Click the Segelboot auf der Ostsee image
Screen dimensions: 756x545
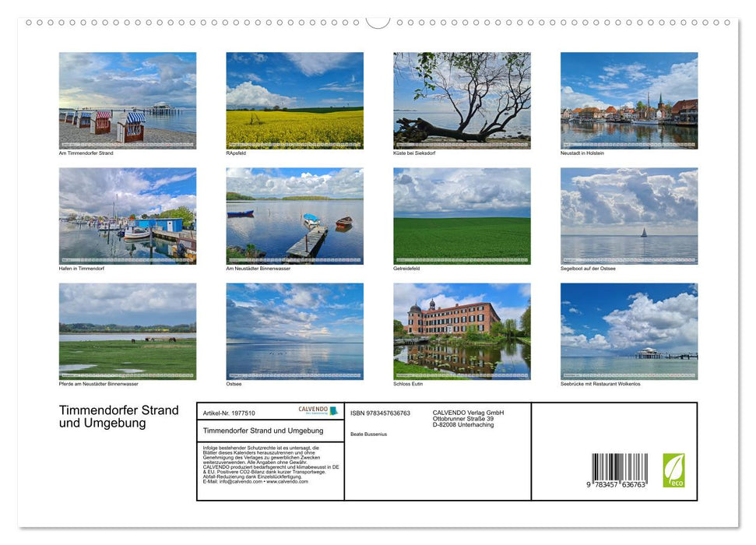tap(628, 215)
